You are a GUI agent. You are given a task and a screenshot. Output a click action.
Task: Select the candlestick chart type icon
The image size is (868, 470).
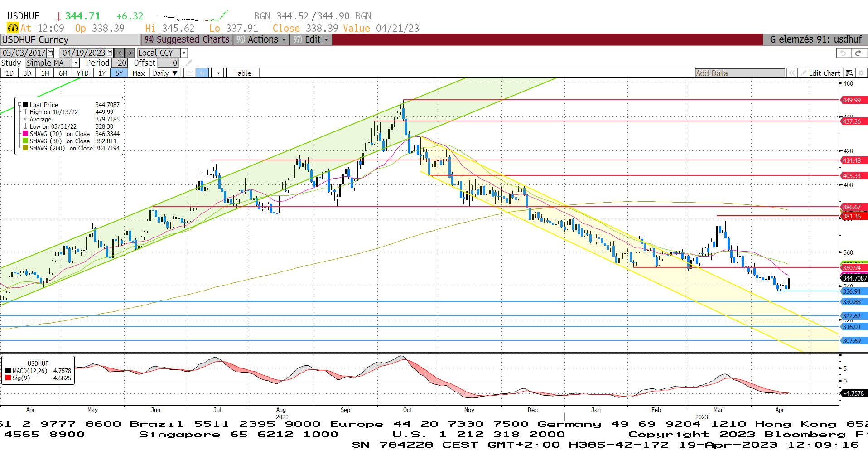pos(203,73)
